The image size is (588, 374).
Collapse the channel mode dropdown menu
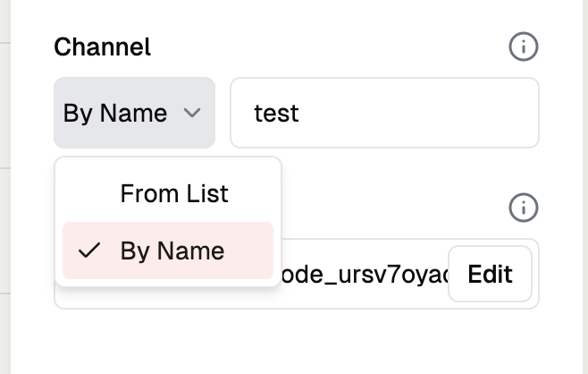134,114
